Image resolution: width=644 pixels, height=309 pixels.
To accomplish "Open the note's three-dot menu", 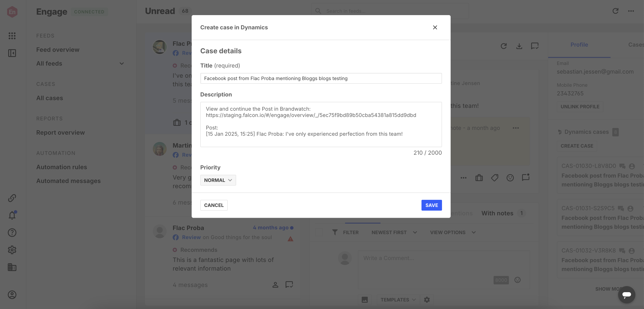I will tap(516, 128).
